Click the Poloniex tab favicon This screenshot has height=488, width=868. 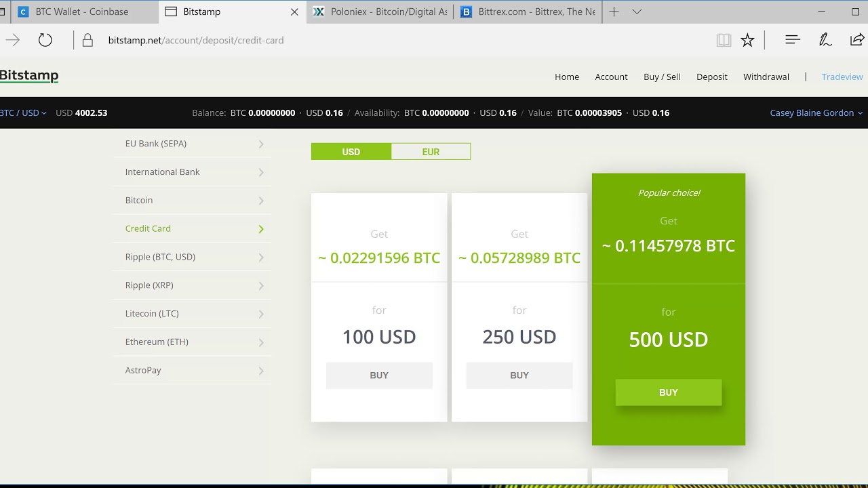point(318,12)
